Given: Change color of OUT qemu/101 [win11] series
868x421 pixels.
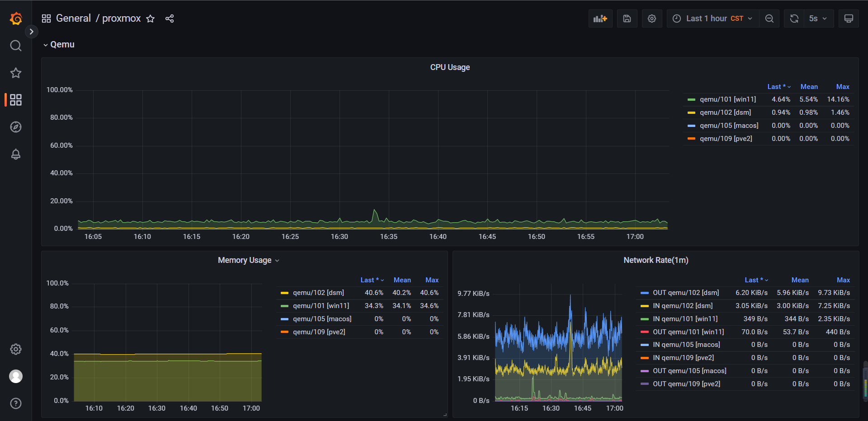Looking at the screenshot, I should click(645, 332).
